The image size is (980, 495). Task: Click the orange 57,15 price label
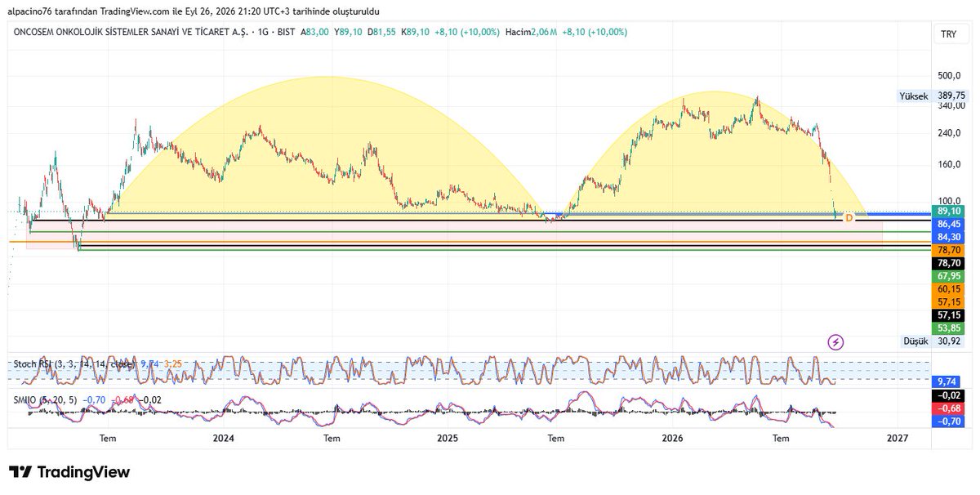pos(947,302)
